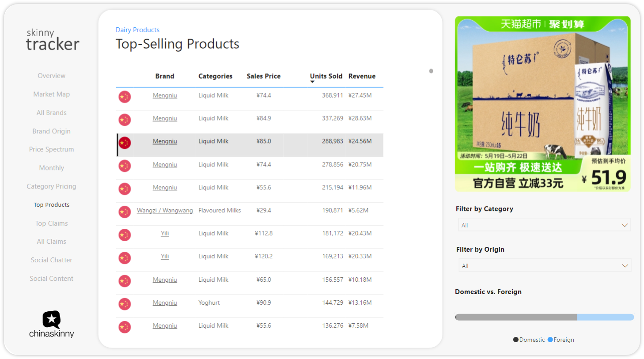Click China flag icon in ¥28.63M revenue row
The width and height of the screenshot is (644, 359).
click(x=125, y=120)
